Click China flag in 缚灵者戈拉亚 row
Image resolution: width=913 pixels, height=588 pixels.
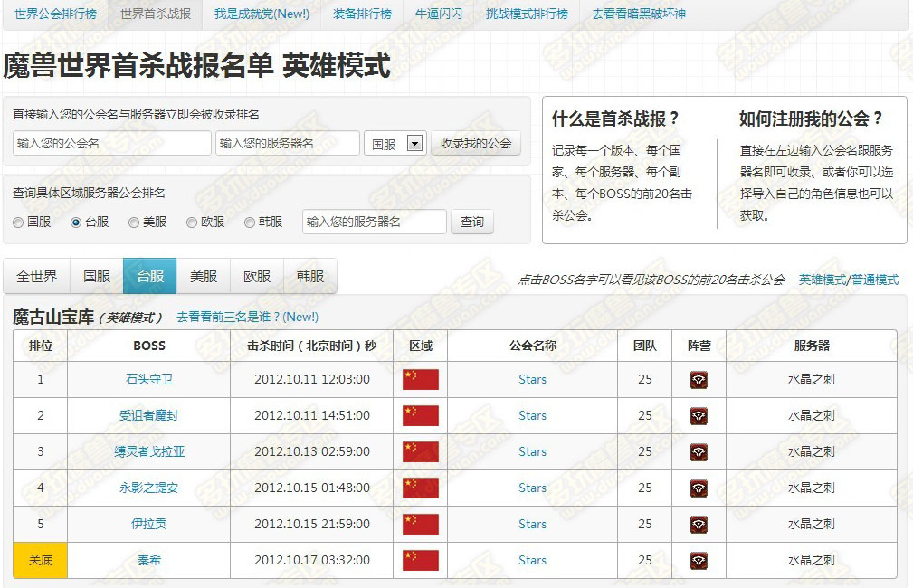click(x=421, y=451)
